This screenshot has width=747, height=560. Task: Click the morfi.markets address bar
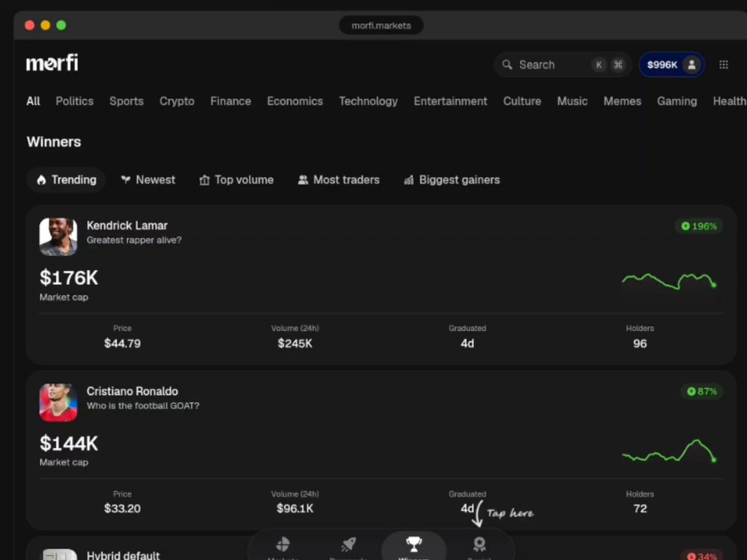381,26
